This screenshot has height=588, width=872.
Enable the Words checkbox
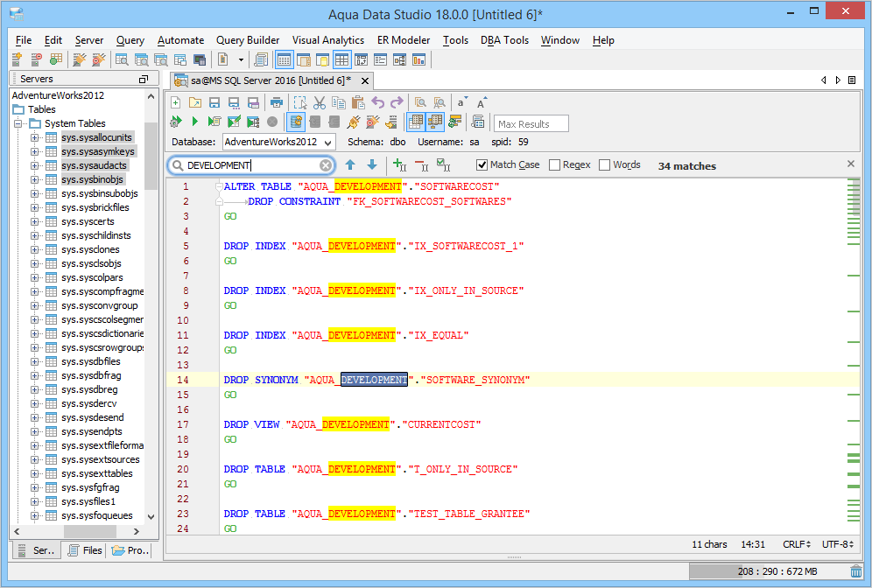604,164
